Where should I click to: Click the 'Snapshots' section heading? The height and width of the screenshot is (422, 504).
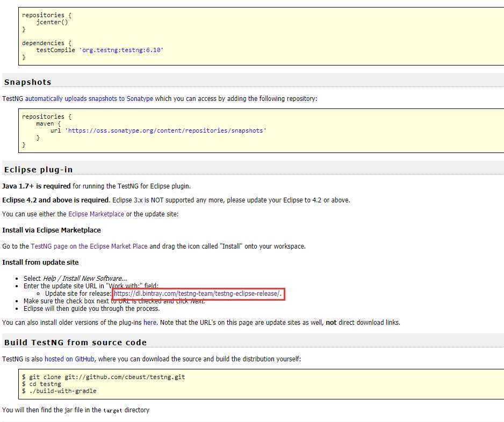[27, 82]
